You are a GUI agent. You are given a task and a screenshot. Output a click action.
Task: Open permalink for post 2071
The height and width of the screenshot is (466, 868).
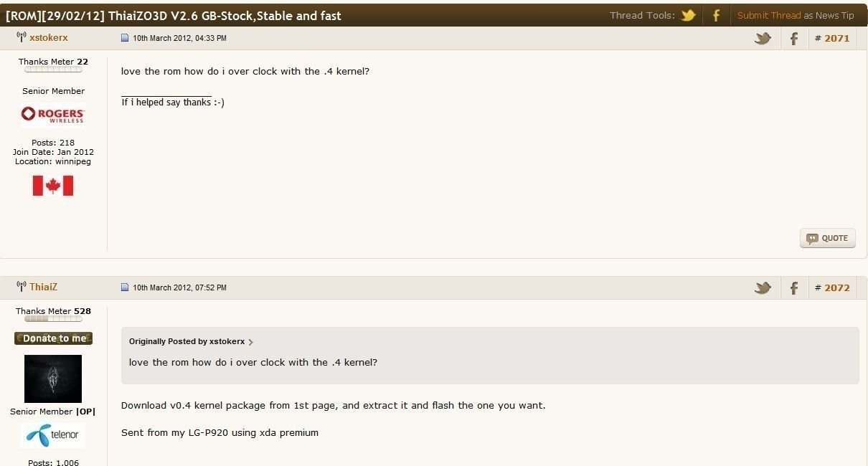point(836,38)
